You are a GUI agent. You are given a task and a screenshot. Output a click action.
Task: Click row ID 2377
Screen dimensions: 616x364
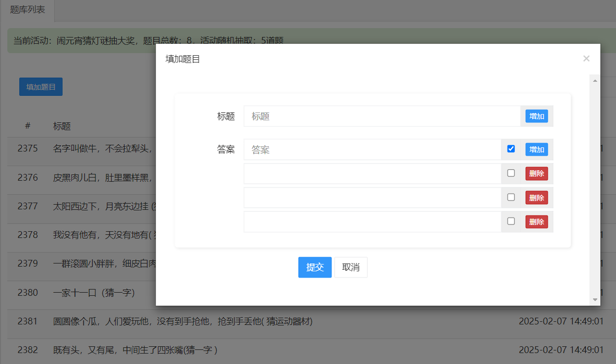[x=28, y=206]
